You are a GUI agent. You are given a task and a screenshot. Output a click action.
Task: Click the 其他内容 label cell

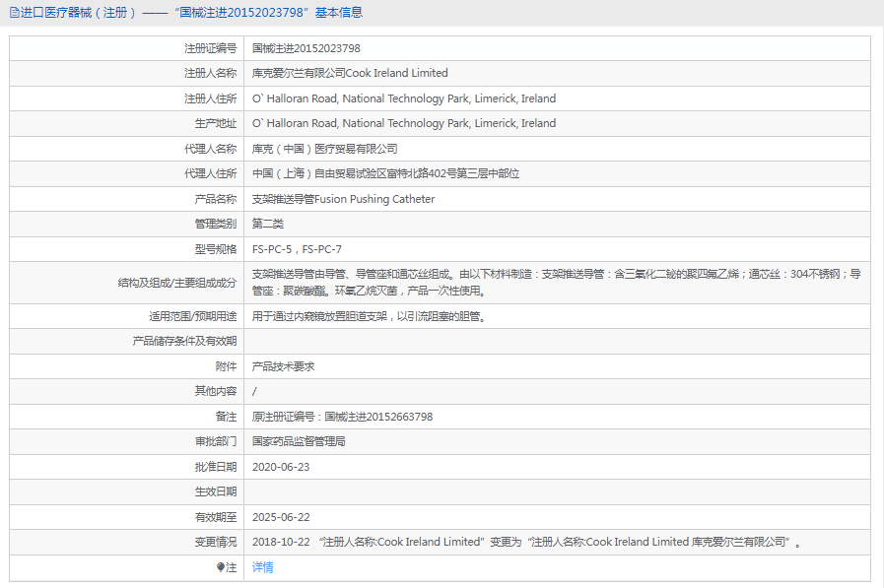(x=127, y=391)
